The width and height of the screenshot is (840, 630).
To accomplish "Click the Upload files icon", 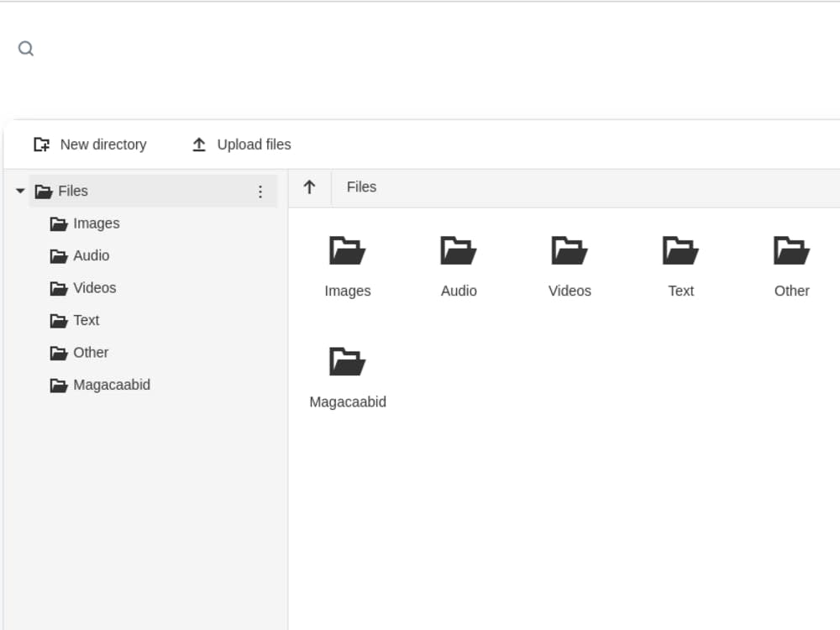I will click(x=199, y=144).
